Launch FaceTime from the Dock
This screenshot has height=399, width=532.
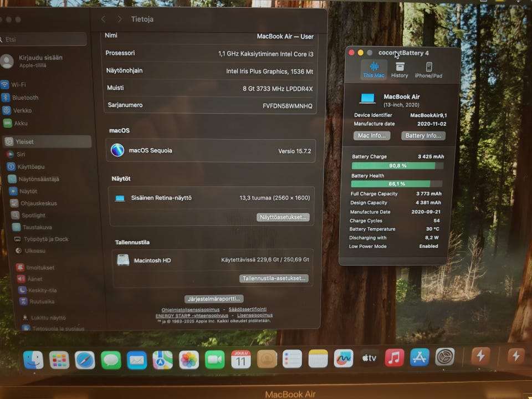coord(215,360)
